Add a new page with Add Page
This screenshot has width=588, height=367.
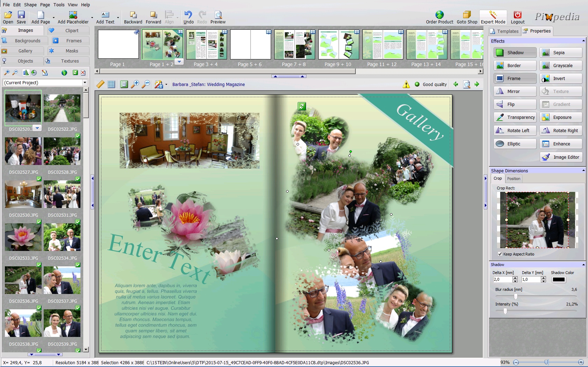coord(41,17)
